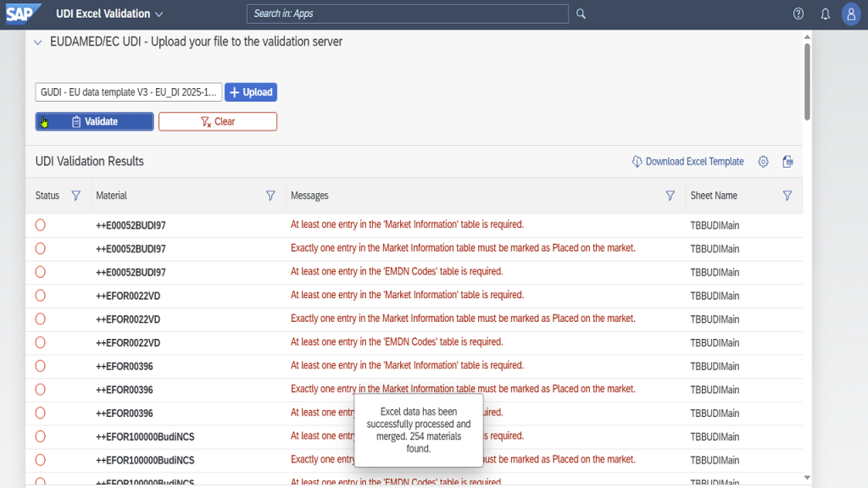Open the Sheet Name column filter
The width and height of the screenshot is (868, 488).
pyautogui.click(x=787, y=196)
